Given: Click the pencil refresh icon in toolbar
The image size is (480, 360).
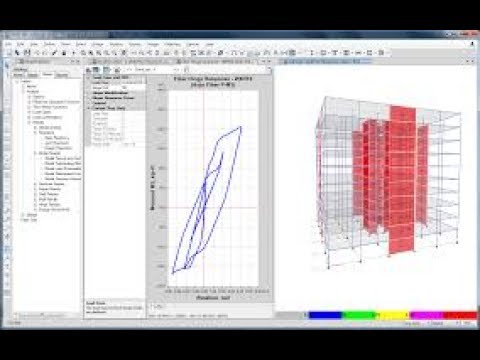Looking at the screenshot, I should tap(55, 53).
